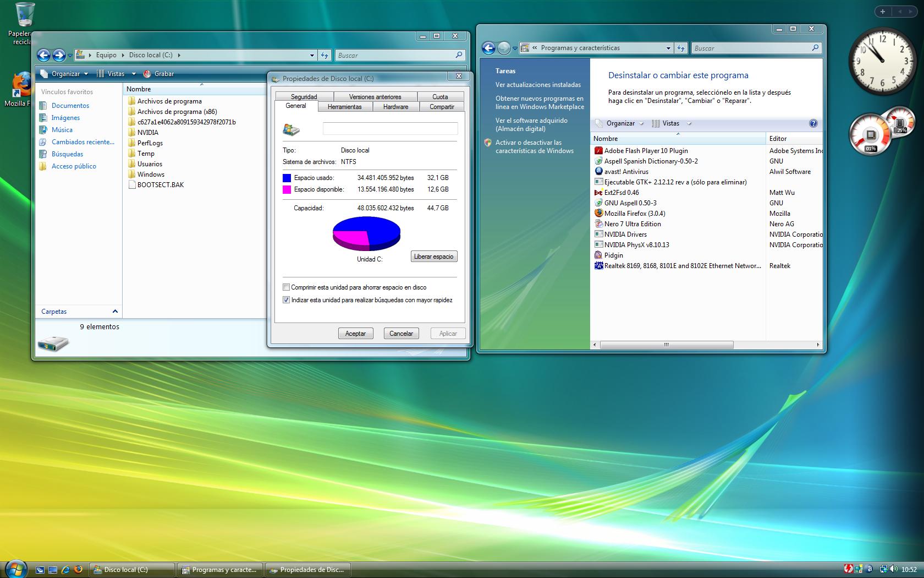Open Ver actualizaciones instaladas link

(x=538, y=85)
